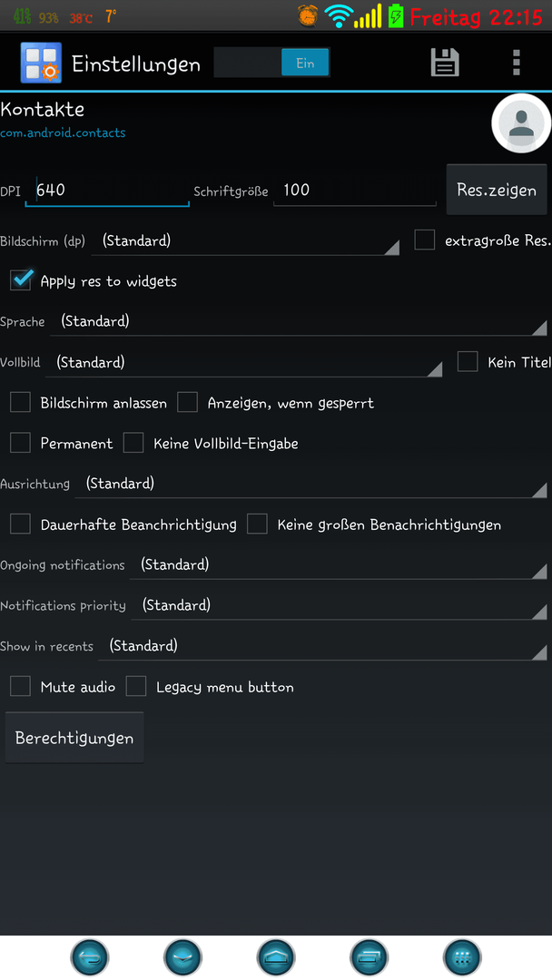The height and width of the screenshot is (980, 552).
Task: Toggle the Ein switch off
Action: coord(272,63)
